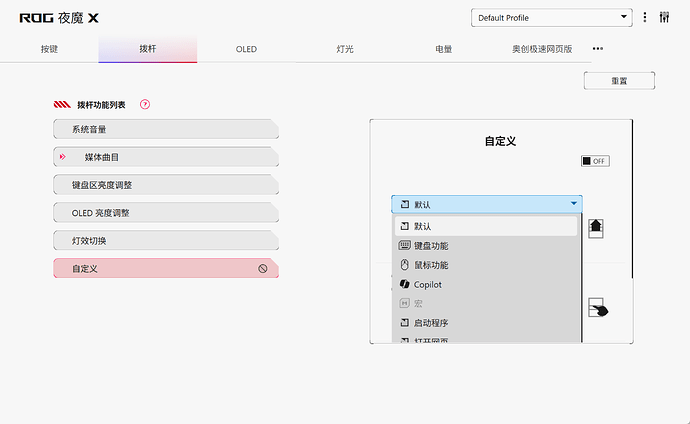The image size is (690, 424).
Task: Open the 电量 tab
Action: [x=443, y=48]
